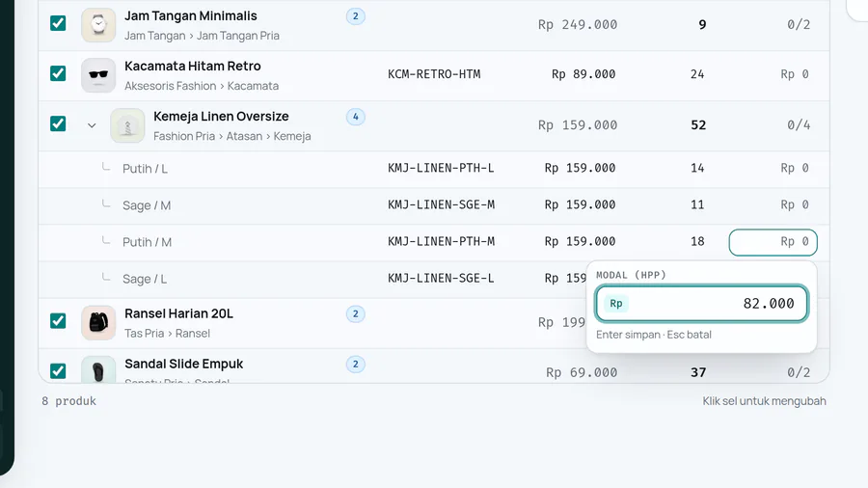Click the stock value 18 for Putih / M
Image resolution: width=868 pixels, height=488 pixels.
coord(697,241)
